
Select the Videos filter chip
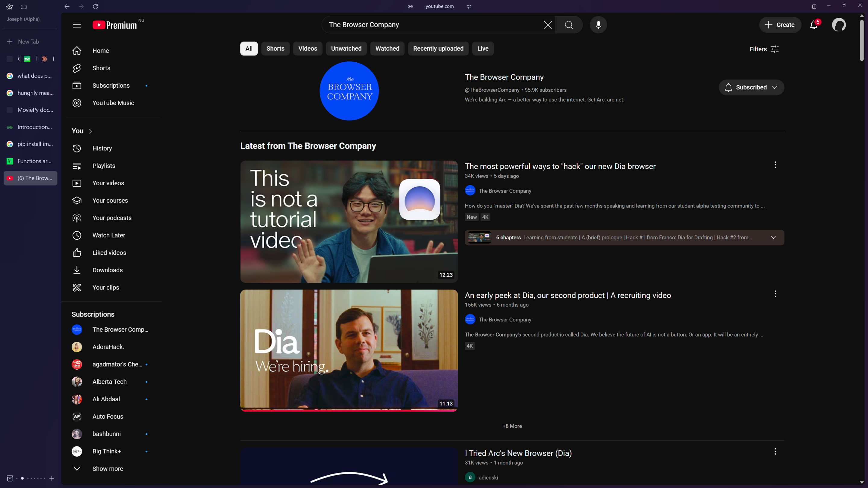pos(308,48)
